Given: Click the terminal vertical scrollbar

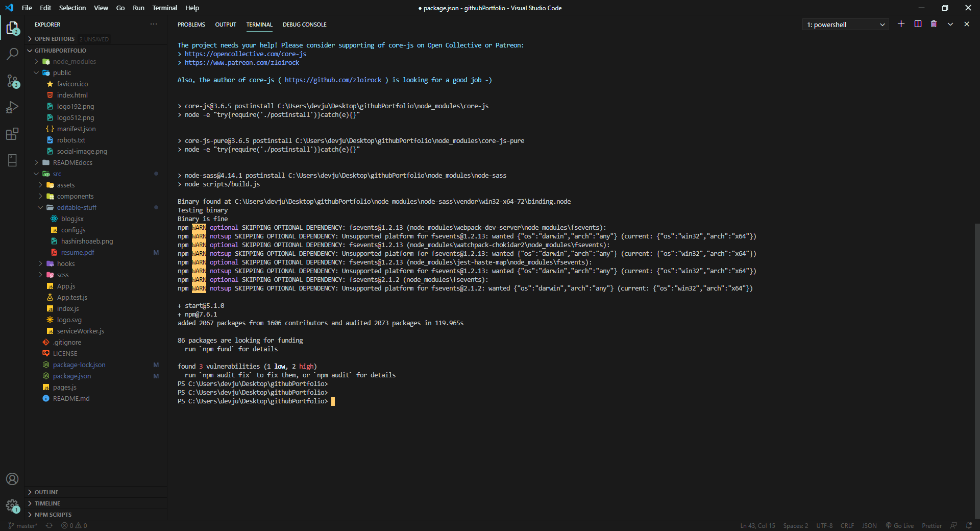Looking at the screenshot, I should (977, 370).
